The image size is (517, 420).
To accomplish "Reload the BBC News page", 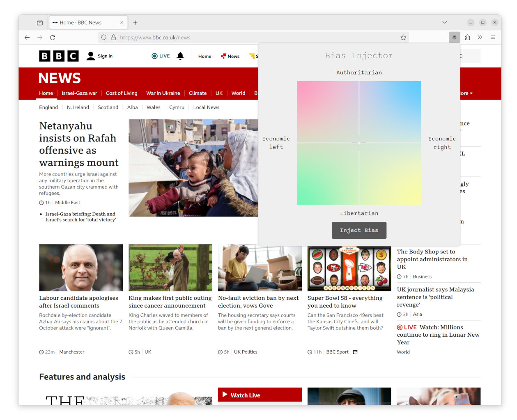I will pyautogui.click(x=53, y=37).
